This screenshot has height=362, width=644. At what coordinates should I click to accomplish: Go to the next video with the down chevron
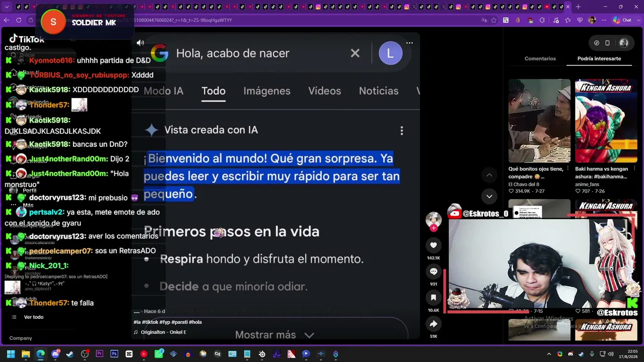489,196
